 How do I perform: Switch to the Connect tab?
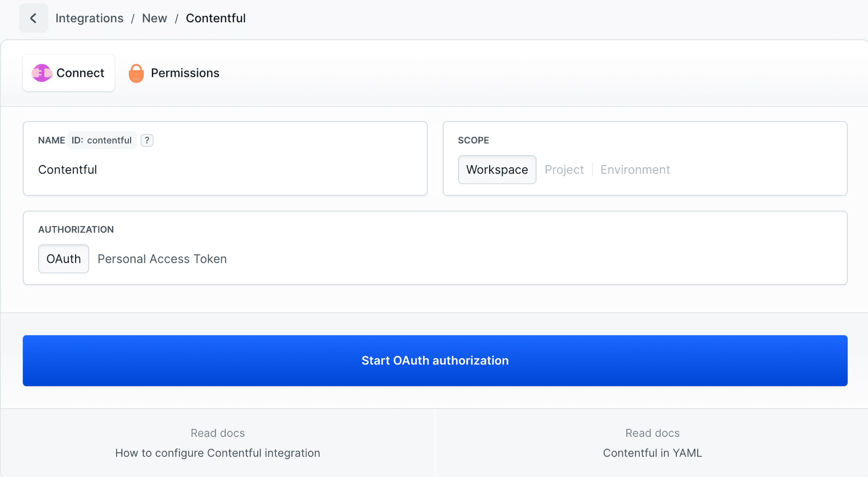[x=69, y=73]
